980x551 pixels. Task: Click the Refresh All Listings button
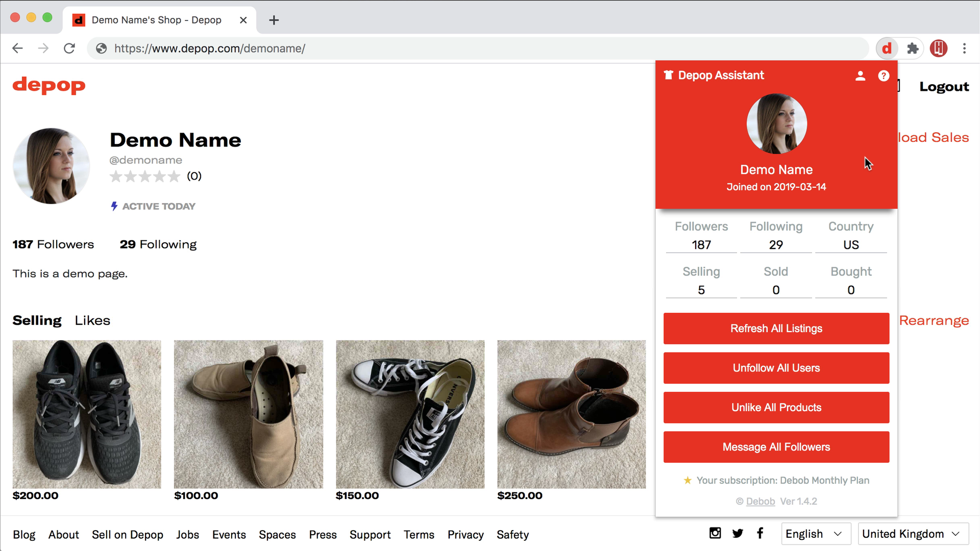click(776, 329)
